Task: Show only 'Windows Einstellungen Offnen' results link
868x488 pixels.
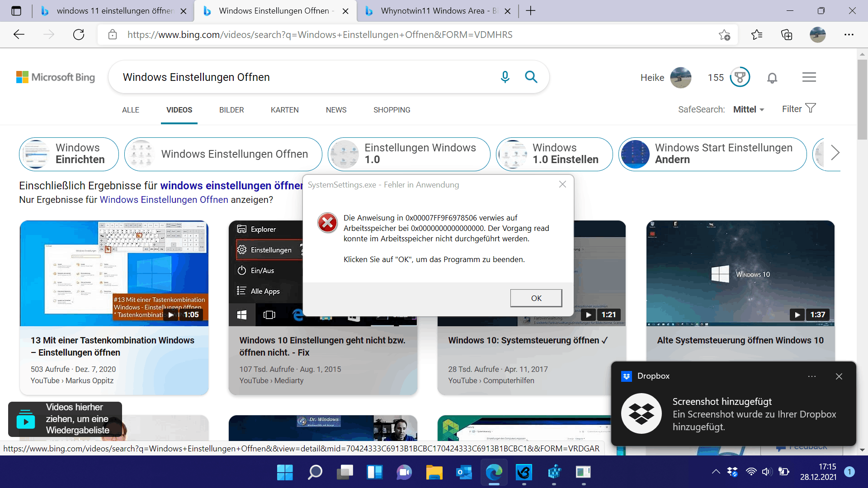Action: [164, 200]
